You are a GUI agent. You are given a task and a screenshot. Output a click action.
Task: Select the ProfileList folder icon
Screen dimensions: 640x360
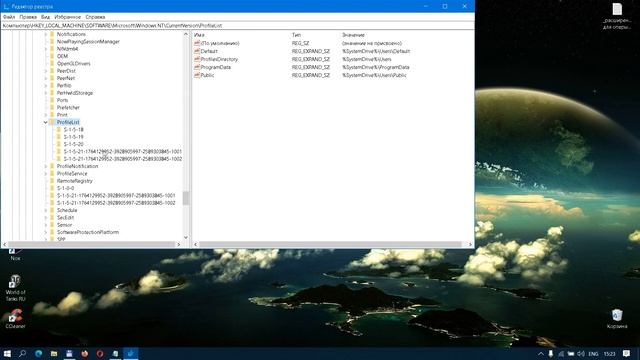point(52,122)
